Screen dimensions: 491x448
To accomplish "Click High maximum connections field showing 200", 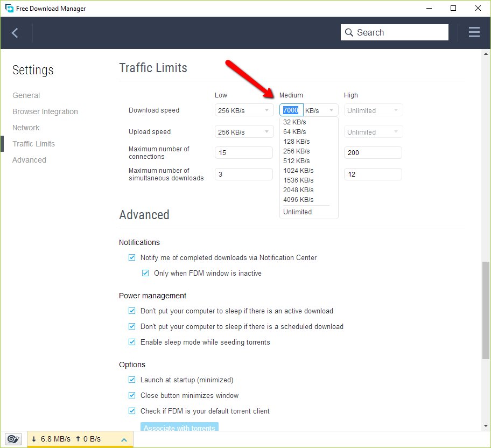I will [x=373, y=152].
